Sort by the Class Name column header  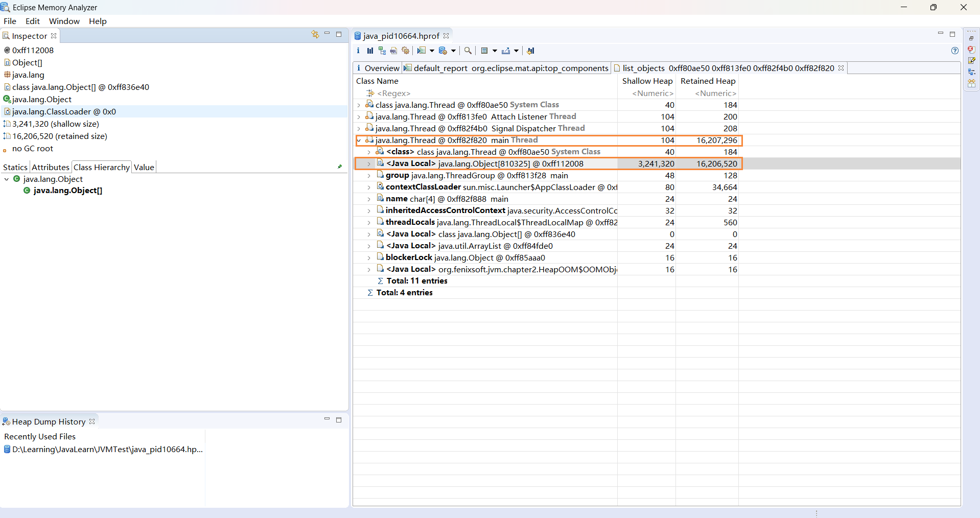pyautogui.click(x=485, y=81)
